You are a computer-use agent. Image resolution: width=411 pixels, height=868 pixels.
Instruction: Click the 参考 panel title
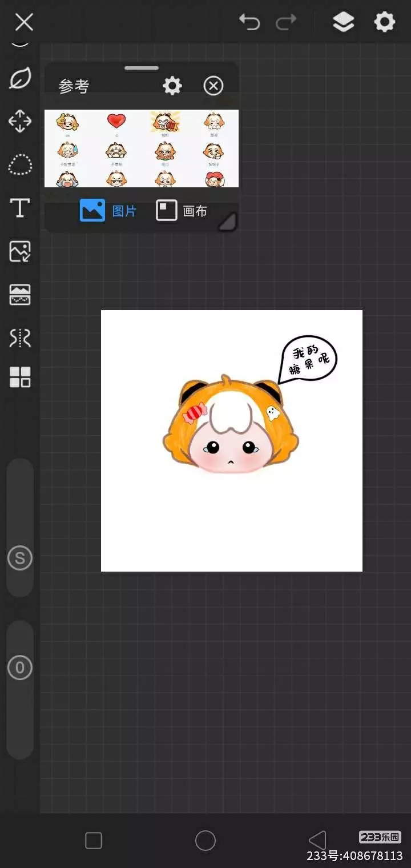click(x=74, y=86)
